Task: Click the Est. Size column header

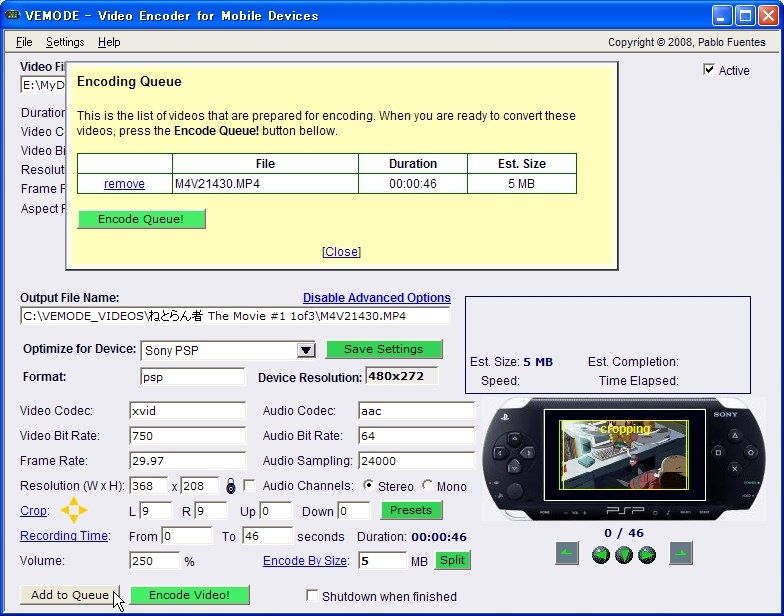Action: coord(522,164)
